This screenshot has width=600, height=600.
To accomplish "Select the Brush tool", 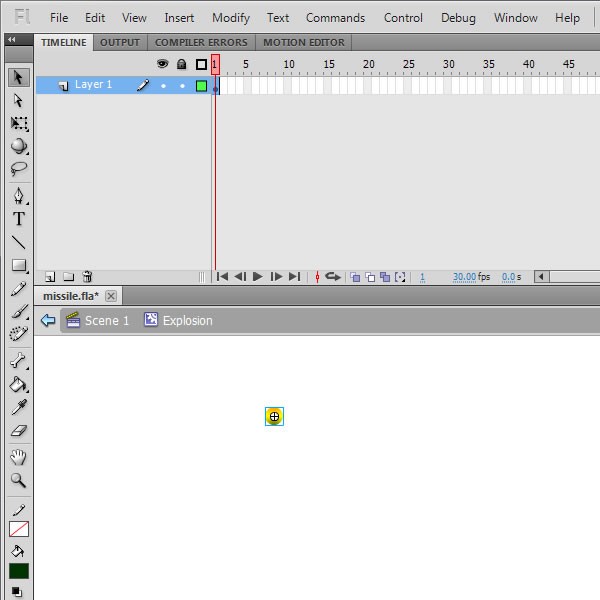I will [x=19, y=311].
